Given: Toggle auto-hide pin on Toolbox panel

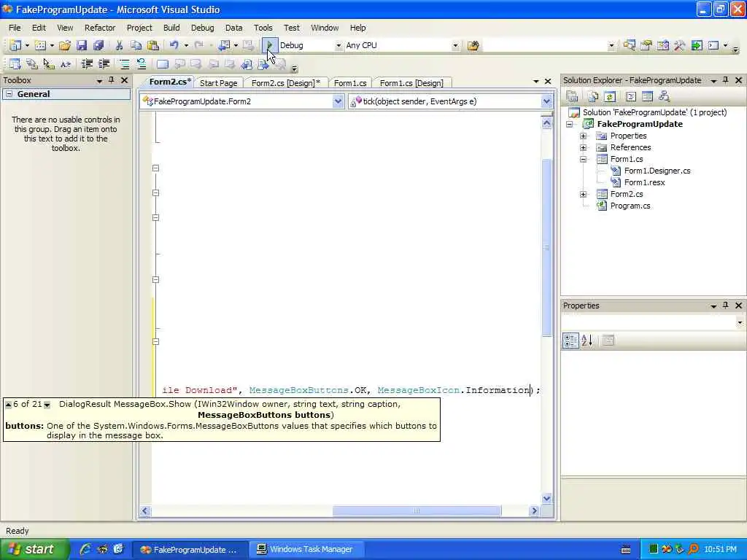Looking at the screenshot, I should pos(112,80).
